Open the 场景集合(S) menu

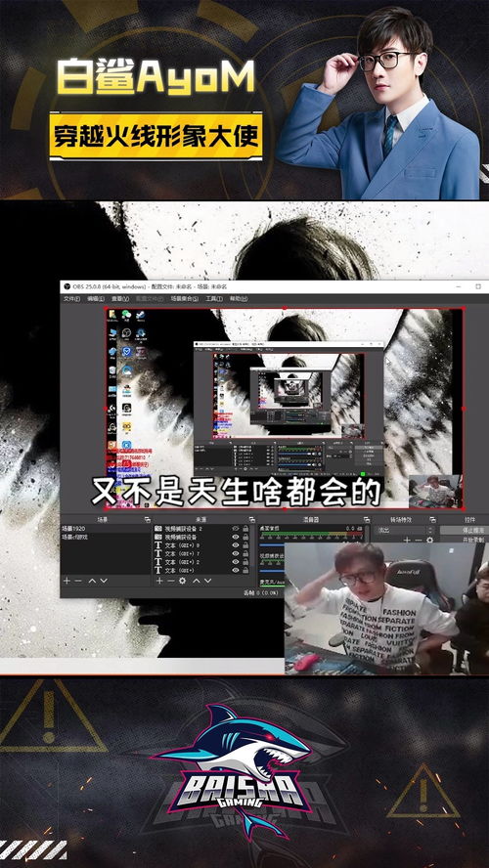tap(185, 298)
